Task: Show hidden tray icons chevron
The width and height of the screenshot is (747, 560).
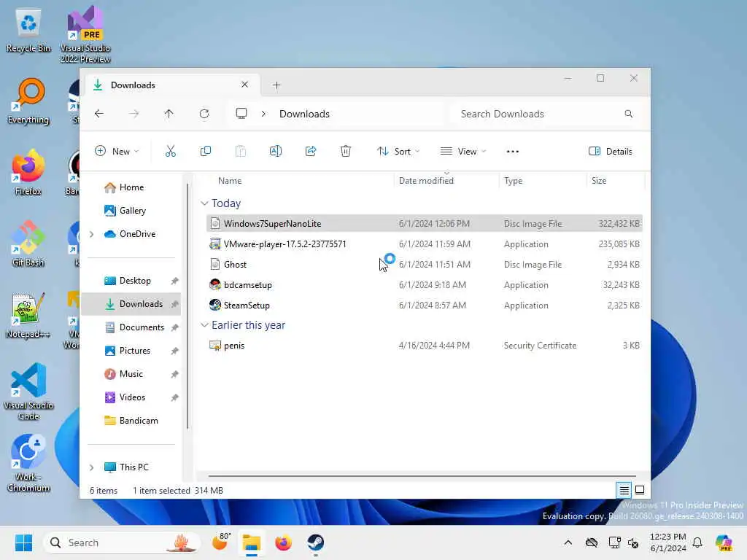Action: [568, 542]
